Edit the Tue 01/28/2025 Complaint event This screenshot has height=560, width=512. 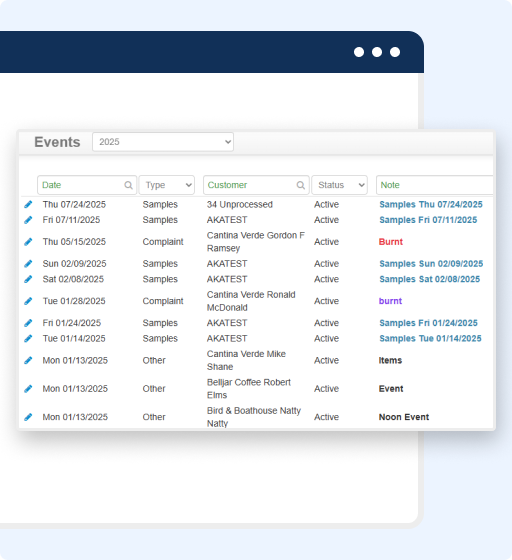pyautogui.click(x=28, y=301)
